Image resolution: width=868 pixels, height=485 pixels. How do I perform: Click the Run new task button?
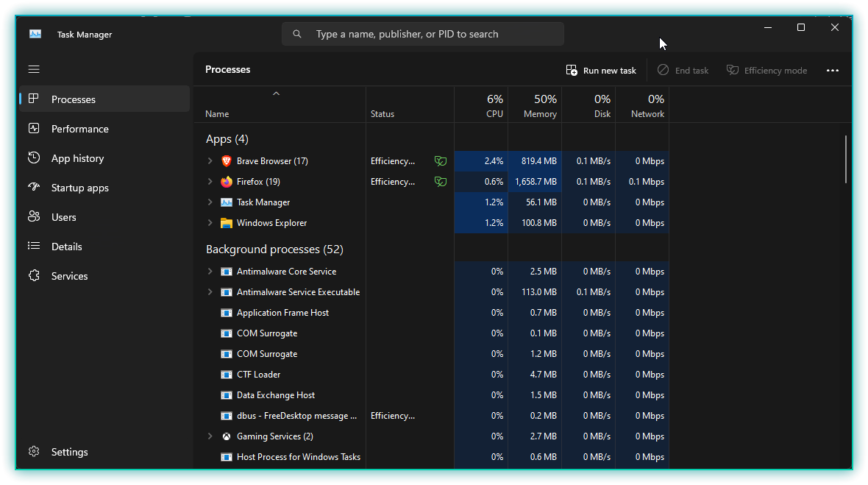point(601,71)
